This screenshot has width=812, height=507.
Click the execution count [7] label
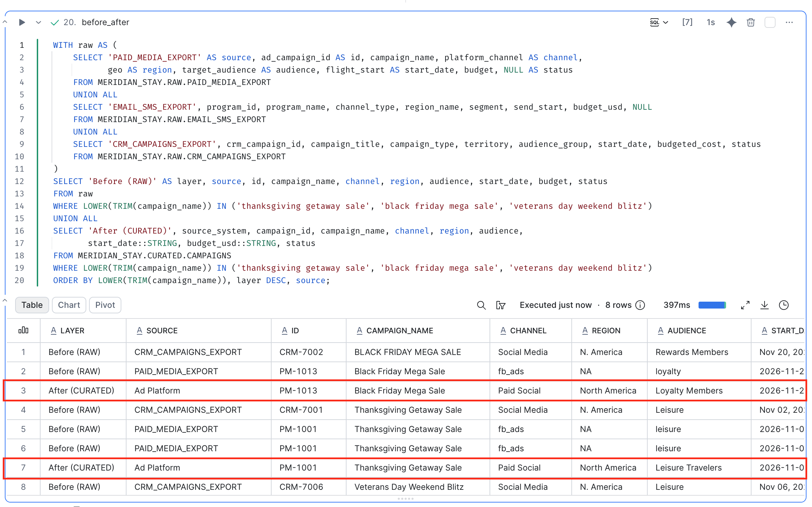pyautogui.click(x=687, y=22)
